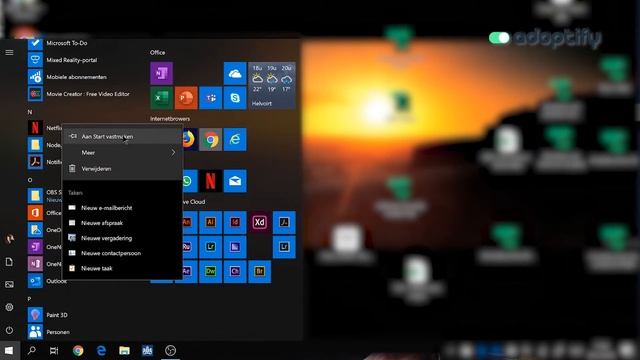The image size is (640, 360).
Task: Open the Microsoft Teams tile
Action: [210, 98]
